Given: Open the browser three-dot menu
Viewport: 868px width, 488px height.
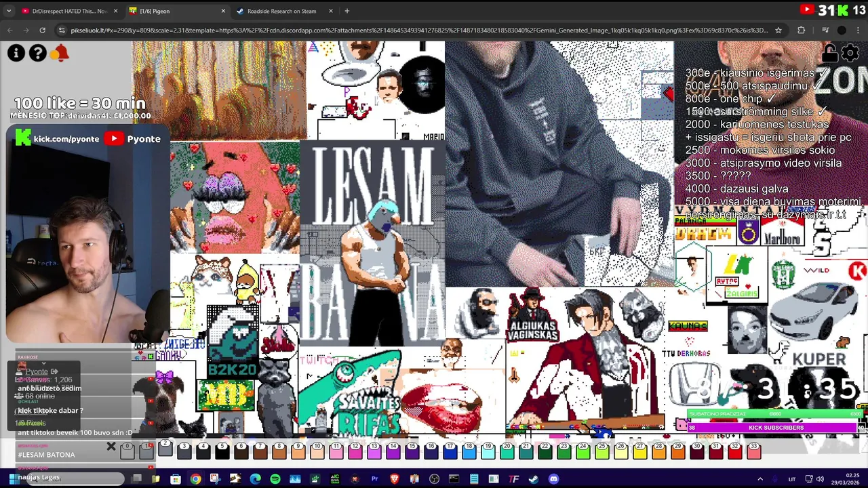Looking at the screenshot, I should coord(858,30).
